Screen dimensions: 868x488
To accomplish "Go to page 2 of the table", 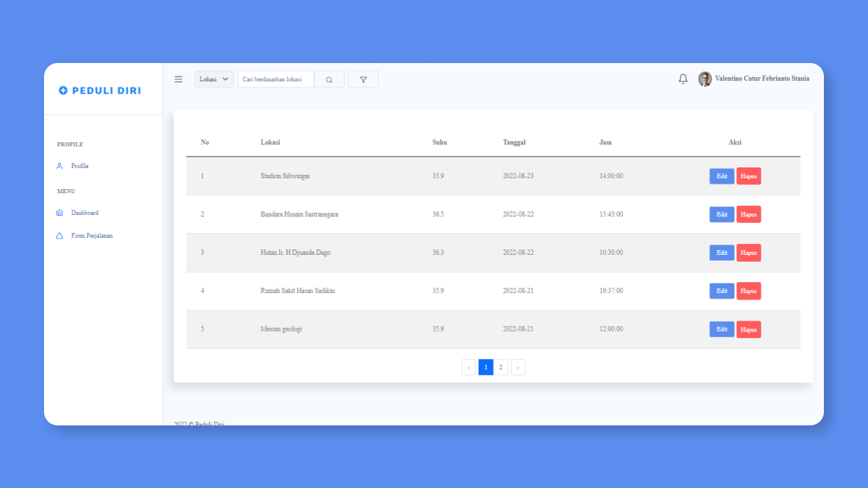I will [x=500, y=367].
